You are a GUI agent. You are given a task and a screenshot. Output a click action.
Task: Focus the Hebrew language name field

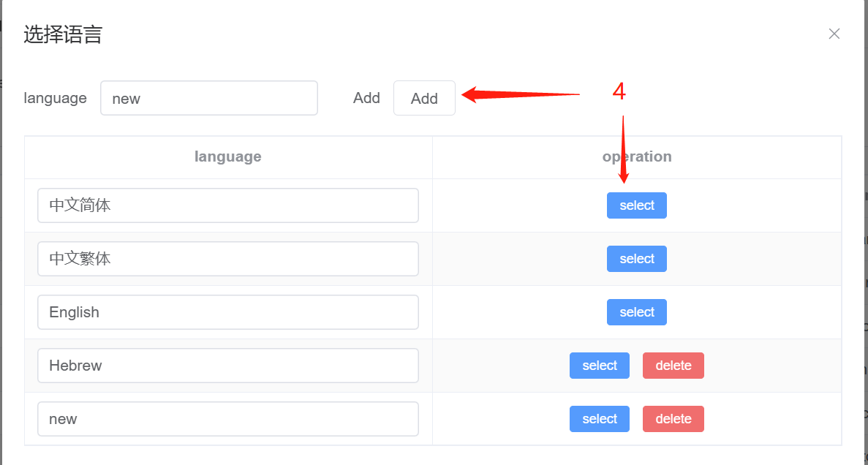click(227, 366)
